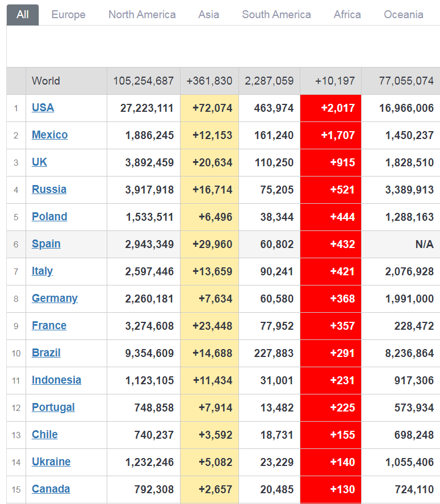
Task: Go to the Italy page
Action: (42, 271)
